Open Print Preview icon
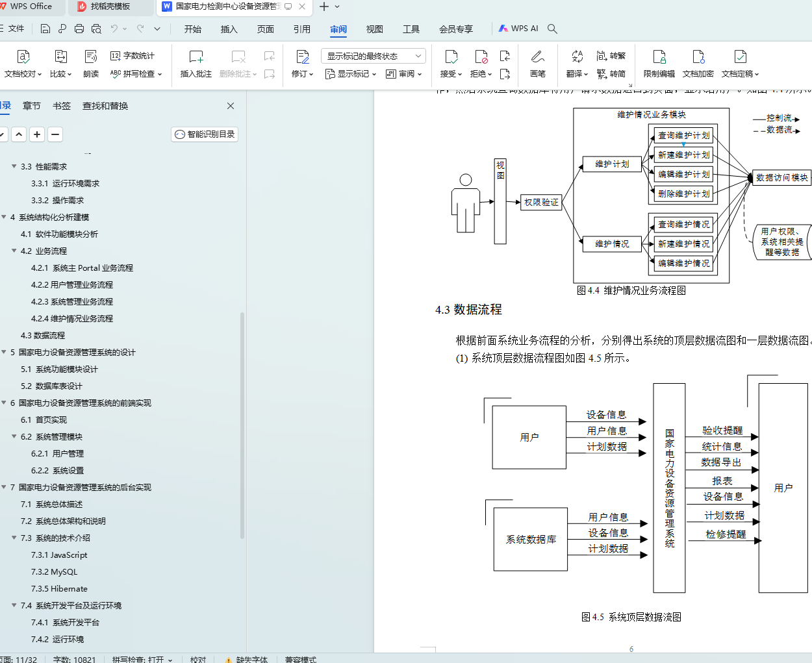Screen dimensions: 812x663 pos(97,29)
